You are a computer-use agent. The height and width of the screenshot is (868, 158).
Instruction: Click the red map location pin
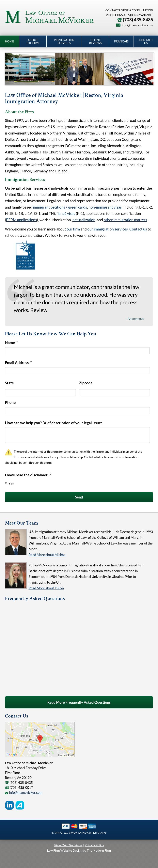40,738
